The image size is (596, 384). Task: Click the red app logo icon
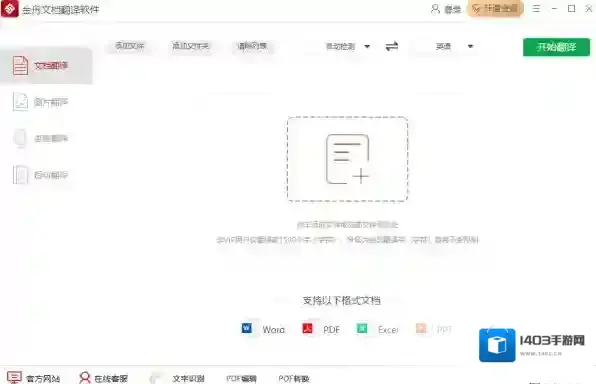tap(10, 8)
